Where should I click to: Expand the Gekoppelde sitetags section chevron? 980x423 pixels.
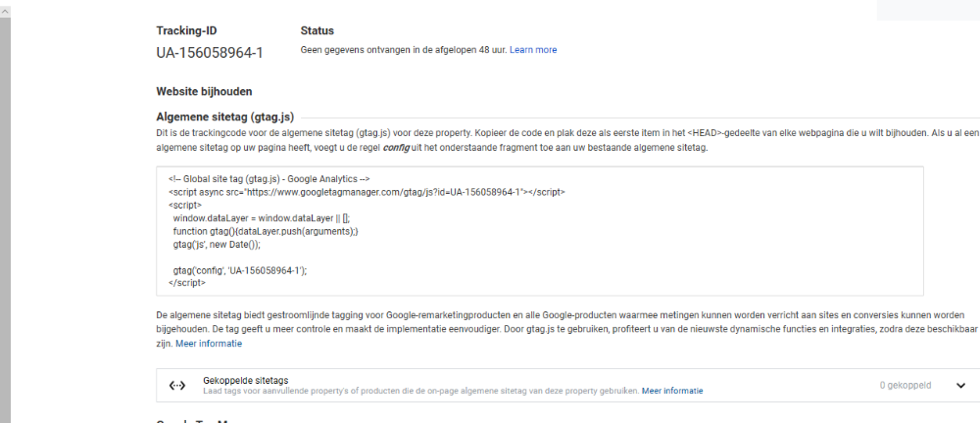click(960, 386)
